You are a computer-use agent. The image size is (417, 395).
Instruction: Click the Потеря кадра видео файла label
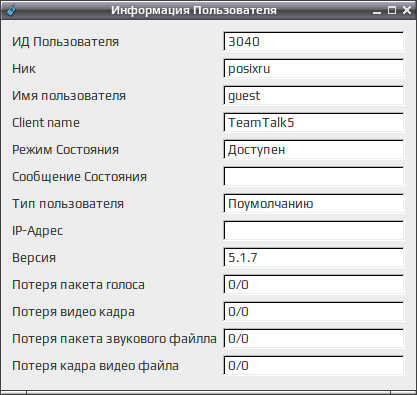point(95,366)
